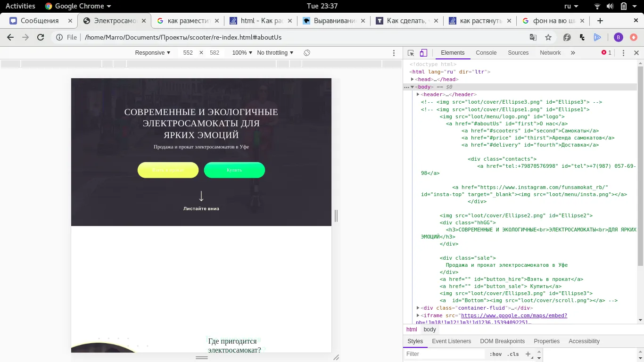644x362 pixels.
Task: Expand the head element node
Action: pos(413,79)
